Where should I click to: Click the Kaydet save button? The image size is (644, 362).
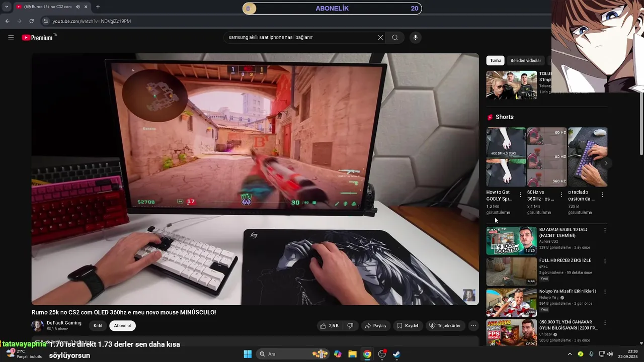[408, 326]
